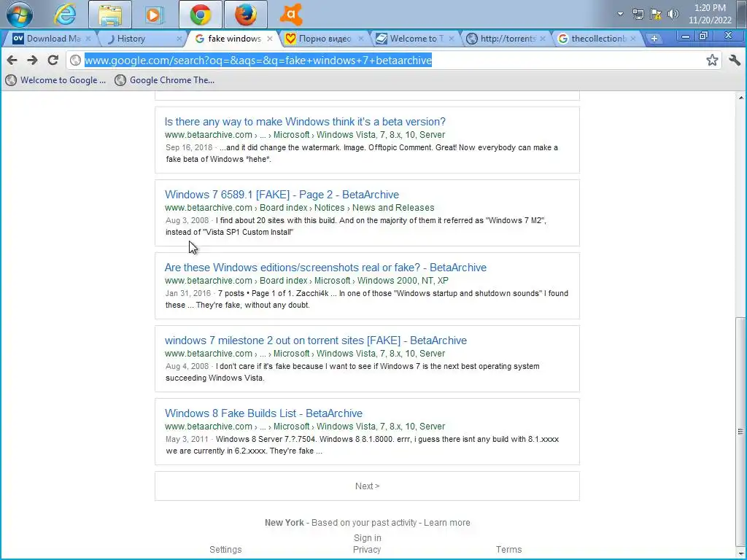Viewport: 747px width, 560px height.
Task: Open the clock showing 1:20 PM
Action: coord(710,14)
